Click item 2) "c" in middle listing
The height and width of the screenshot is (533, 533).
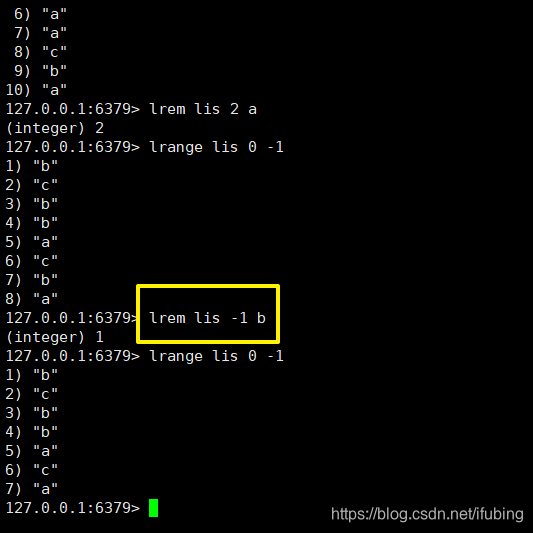pos(32,185)
